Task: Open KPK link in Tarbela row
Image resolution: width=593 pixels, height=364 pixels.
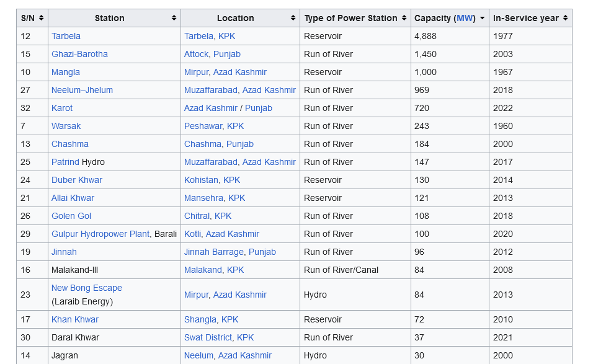Action: click(x=226, y=37)
